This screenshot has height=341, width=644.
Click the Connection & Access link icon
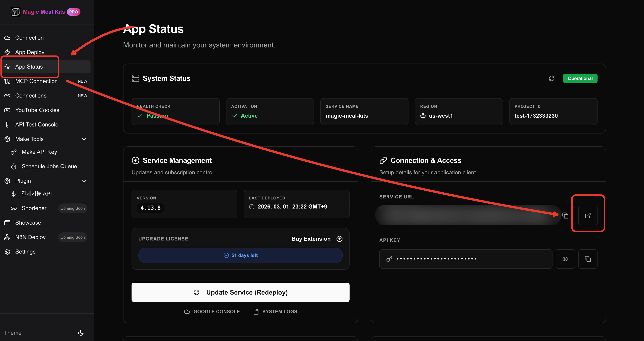383,160
